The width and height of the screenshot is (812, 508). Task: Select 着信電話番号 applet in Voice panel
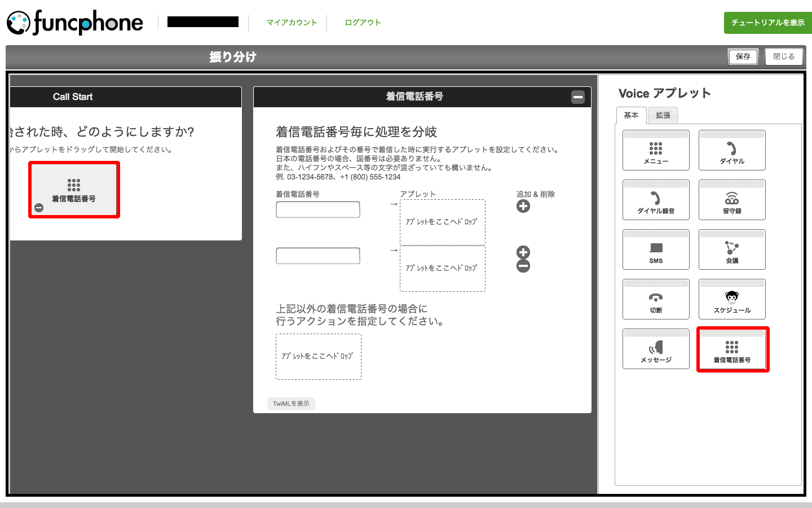[x=732, y=349]
